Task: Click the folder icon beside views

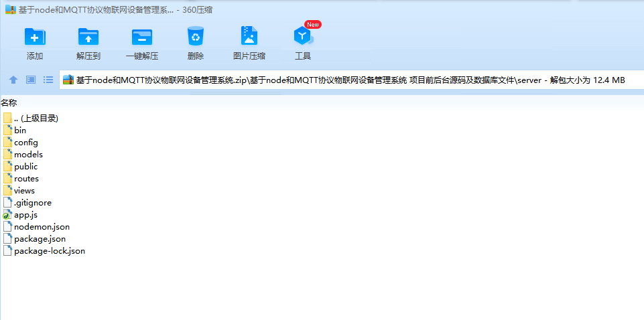Action: (x=8, y=190)
